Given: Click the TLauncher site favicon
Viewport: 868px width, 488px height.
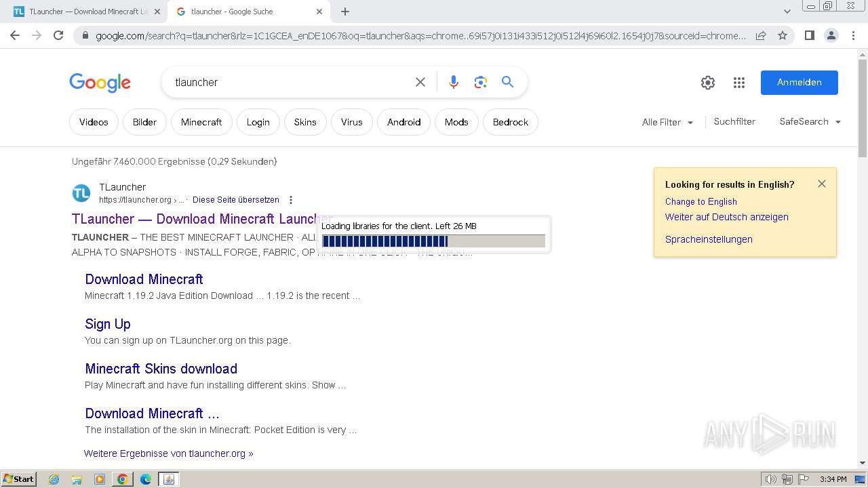Looking at the screenshot, I should click(81, 193).
